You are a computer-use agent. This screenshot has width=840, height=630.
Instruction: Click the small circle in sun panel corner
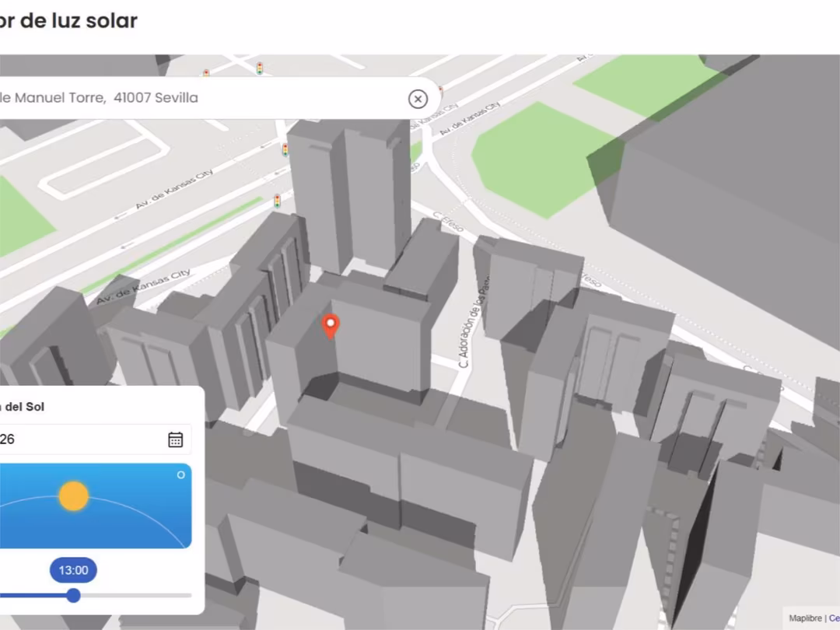(180, 474)
